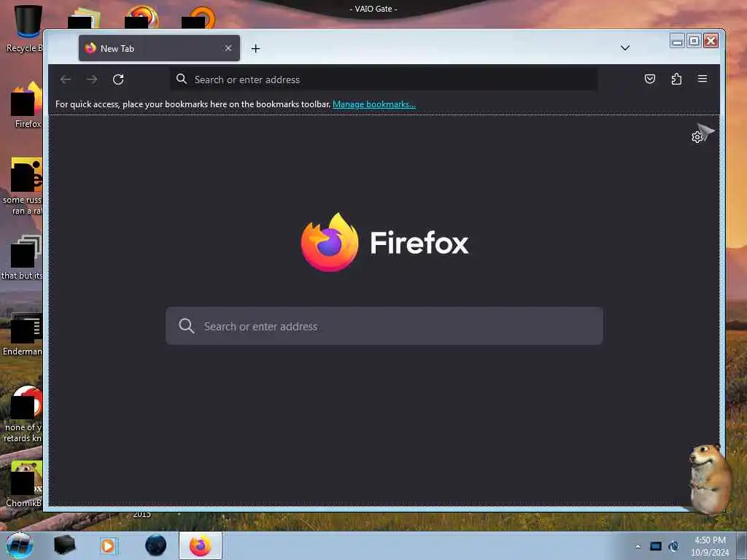The width and height of the screenshot is (747, 560).
Task: Launch the media player taskbar icon
Action: coord(108,545)
